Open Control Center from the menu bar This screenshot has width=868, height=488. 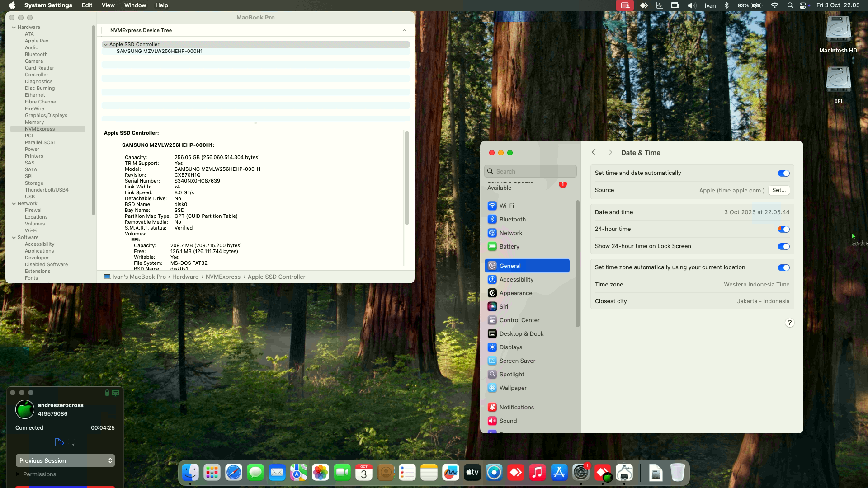pyautogui.click(x=803, y=5)
